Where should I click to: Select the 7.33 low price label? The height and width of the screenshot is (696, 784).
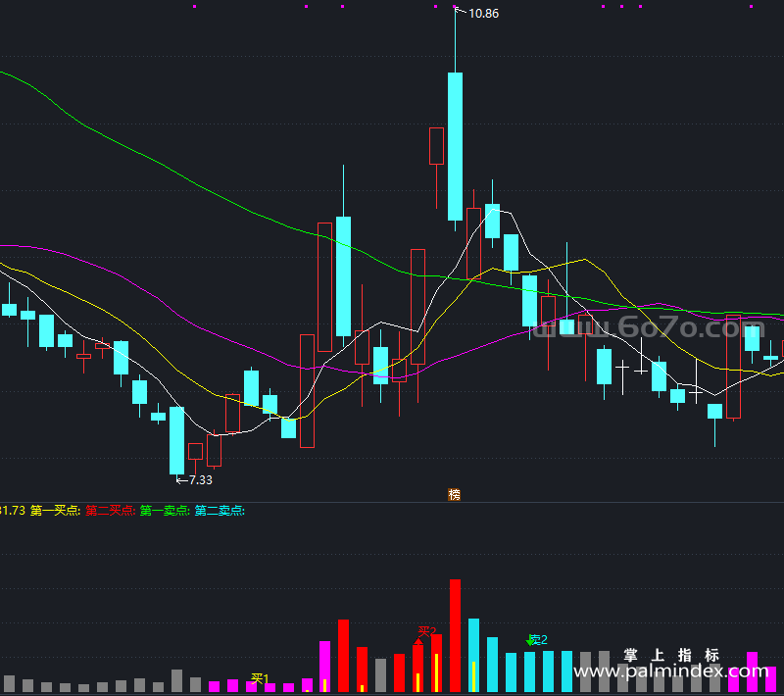[201, 480]
